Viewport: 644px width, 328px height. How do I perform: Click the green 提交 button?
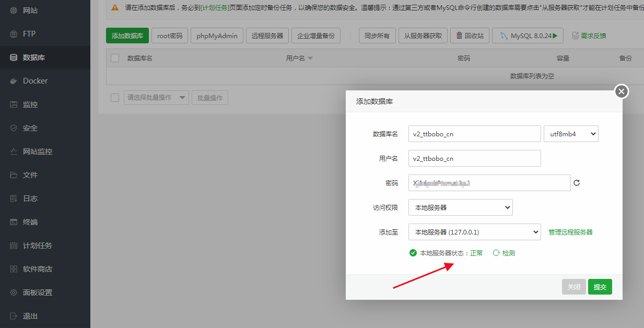pos(600,287)
